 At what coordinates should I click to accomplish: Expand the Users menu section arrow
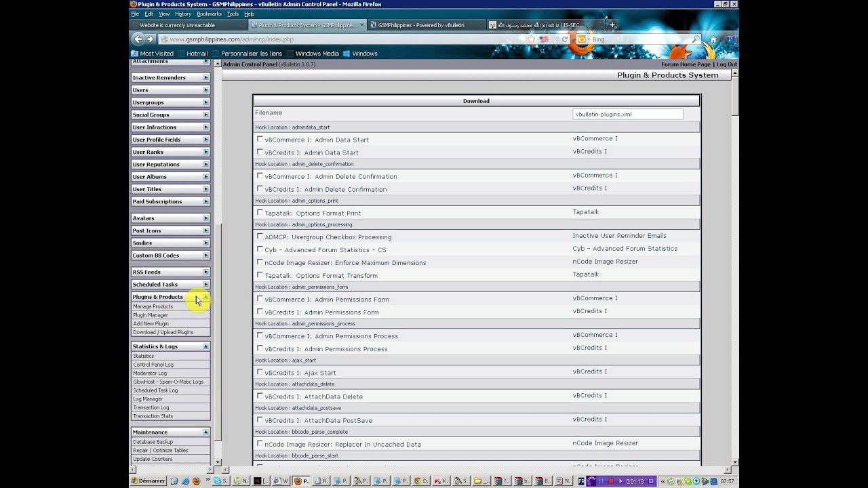[x=205, y=89]
